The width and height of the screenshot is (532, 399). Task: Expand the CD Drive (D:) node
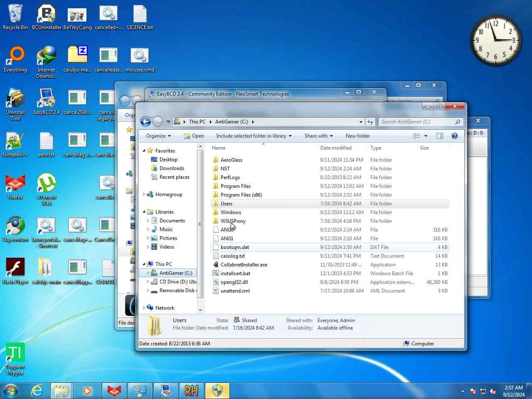[148, 282]
